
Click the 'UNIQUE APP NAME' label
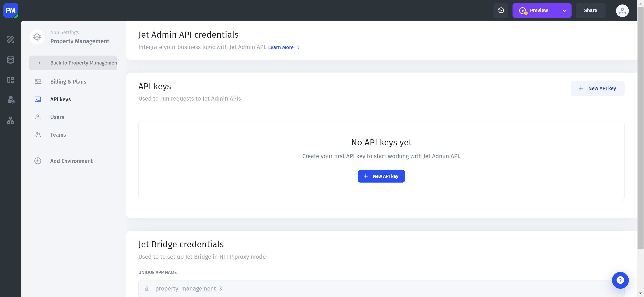[157, 272]
